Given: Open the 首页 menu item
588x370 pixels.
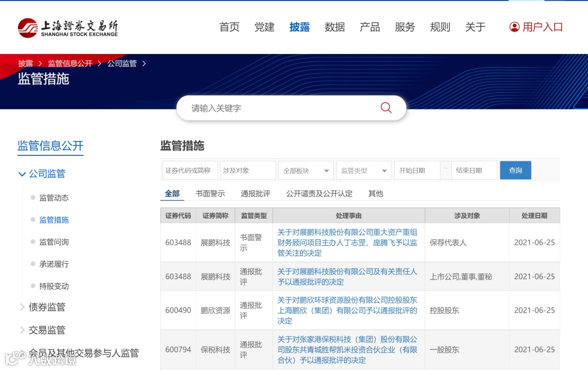Looking at the screenshot, I should (x=229, y=27).
